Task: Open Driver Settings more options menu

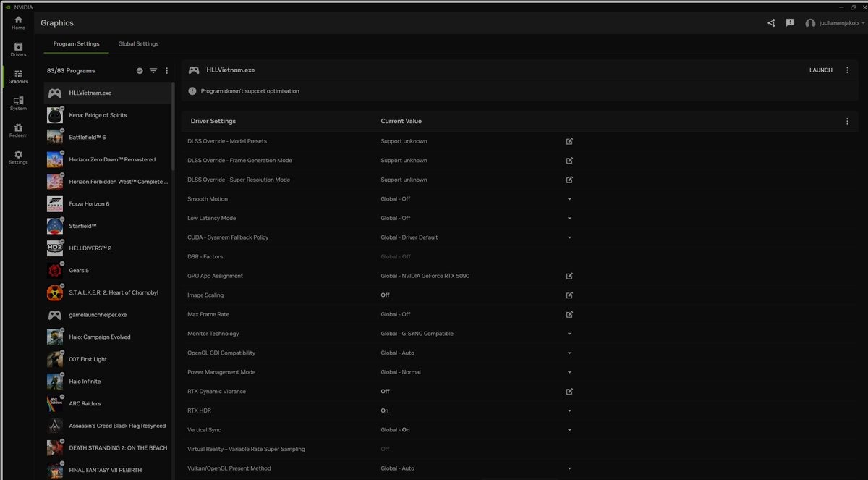Action: (847, 121)
